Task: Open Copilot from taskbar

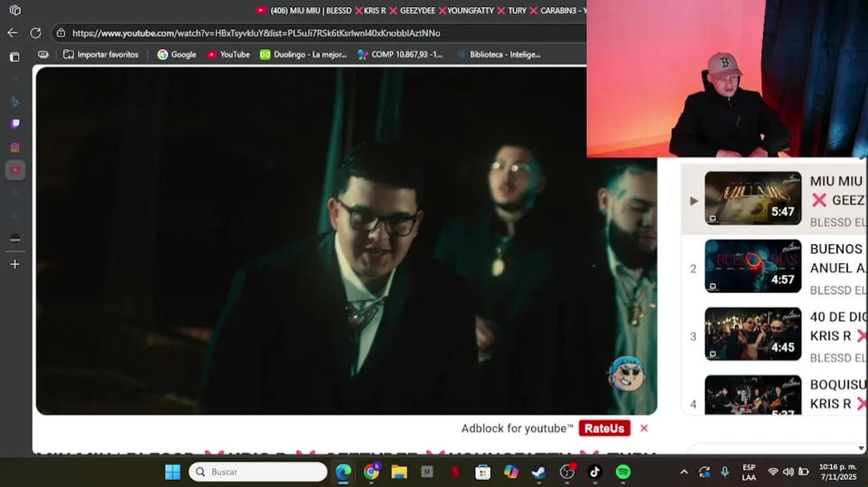Action: 511,471
